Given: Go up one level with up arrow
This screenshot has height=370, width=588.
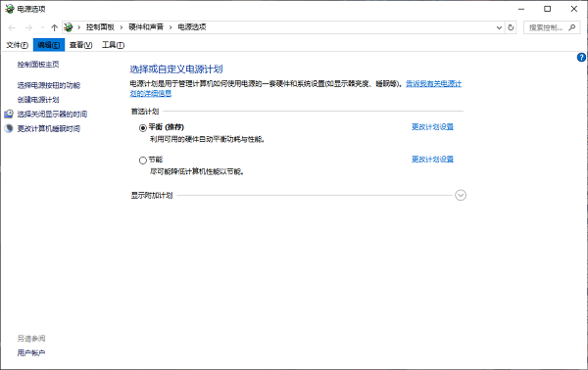Looking at the screenshot, I should (54, 27).
